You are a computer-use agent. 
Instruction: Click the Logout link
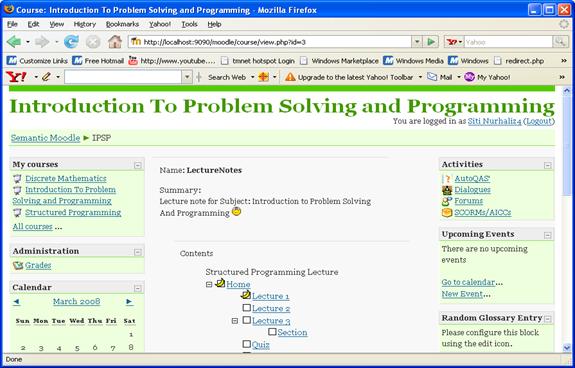point(539,121)
